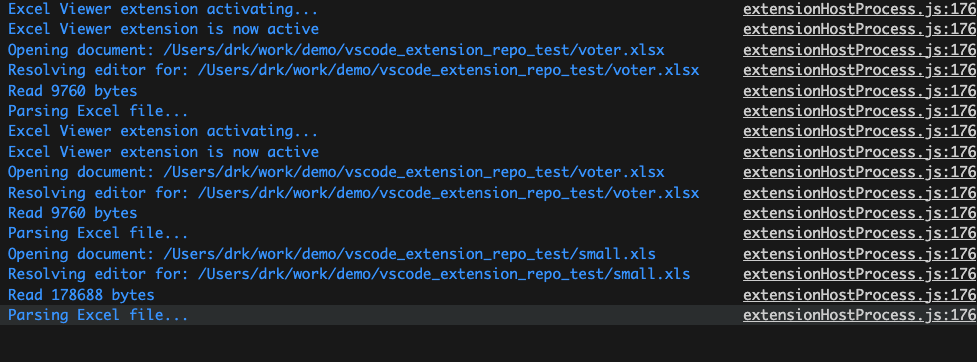The image size is (977, 362).
Task: Open extensionHostProcess.js link for highlighted Parsing line
Action: [x=860, y=315]
